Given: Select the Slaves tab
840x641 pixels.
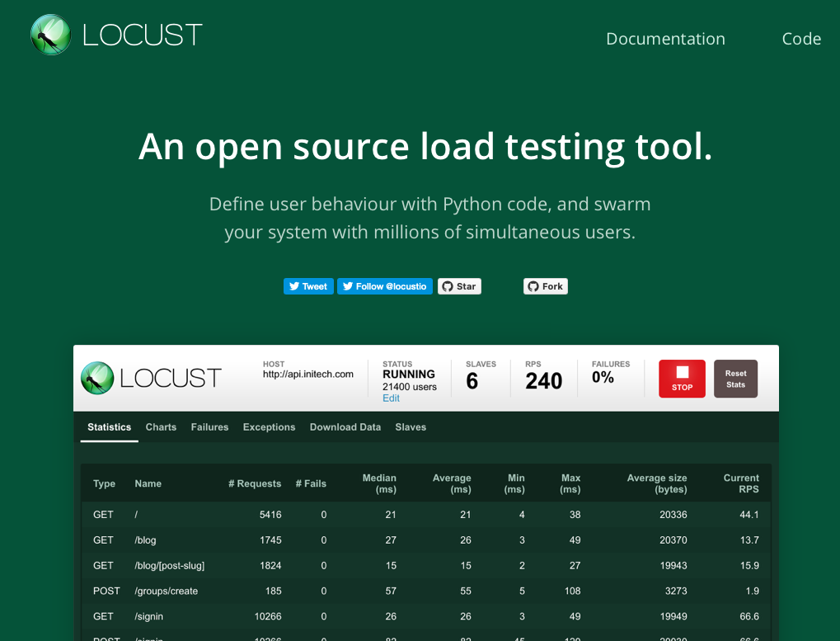Looking at the screenshot, I should [x=411, y=427].
